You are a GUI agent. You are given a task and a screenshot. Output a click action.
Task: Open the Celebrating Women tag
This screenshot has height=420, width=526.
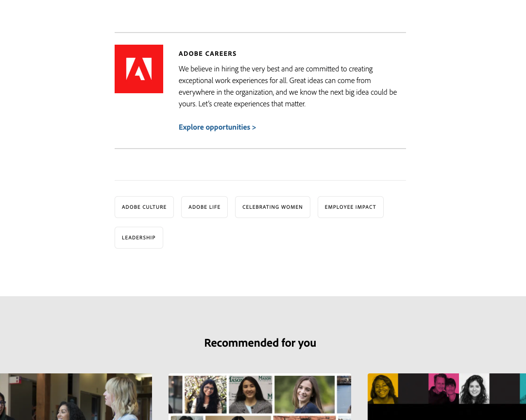[x=272, y=207]
